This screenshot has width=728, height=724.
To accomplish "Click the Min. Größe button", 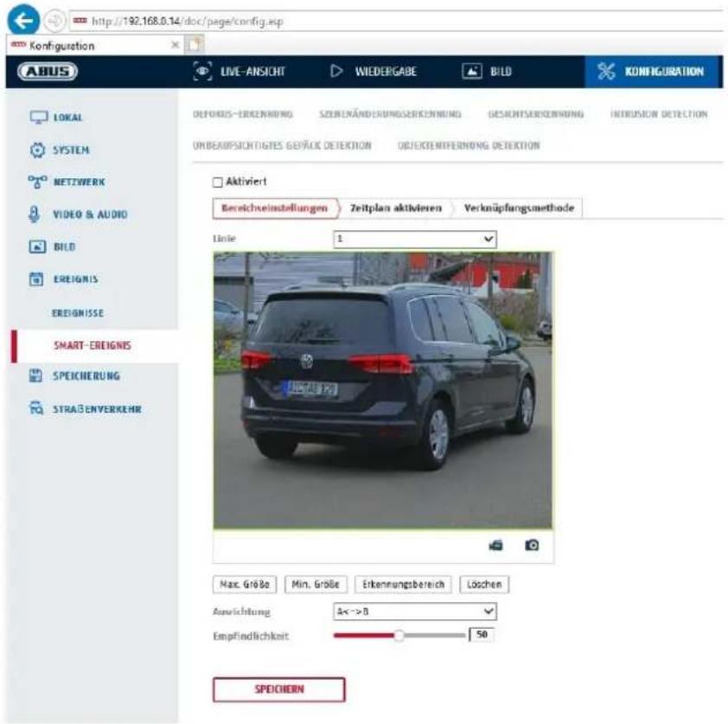I will click(316, 584).
